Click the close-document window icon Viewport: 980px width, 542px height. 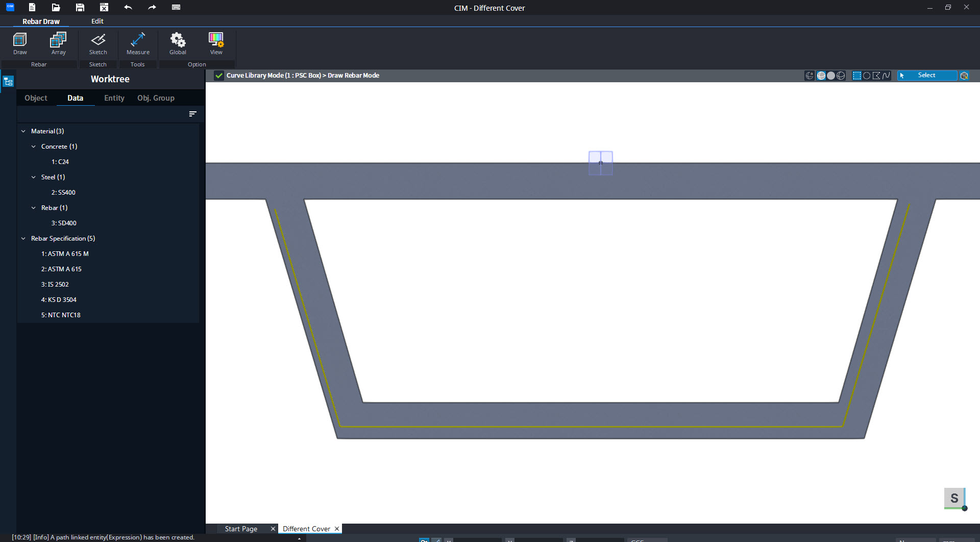pyautogui.click(x=104, y=7)
